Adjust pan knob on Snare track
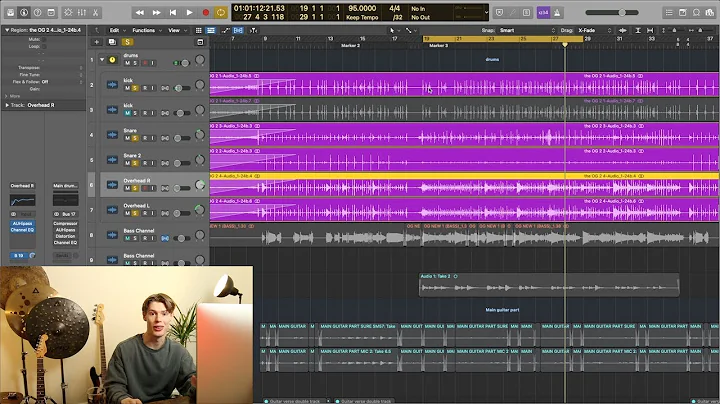 (x=200, y=135)
